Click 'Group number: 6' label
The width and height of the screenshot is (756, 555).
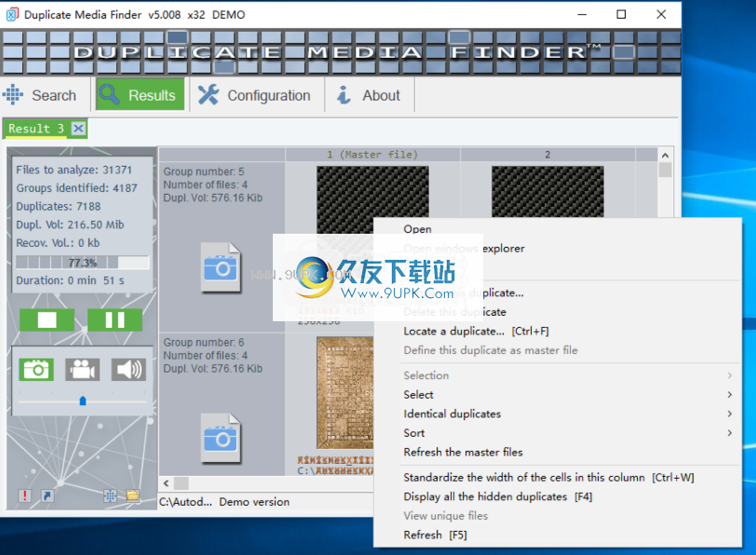pyautogui.click(x=204, y=343)
